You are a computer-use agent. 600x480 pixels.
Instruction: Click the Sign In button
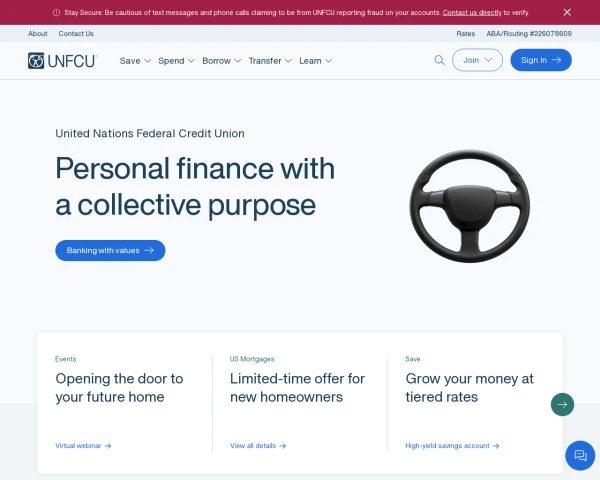click(x=541, y=60)
